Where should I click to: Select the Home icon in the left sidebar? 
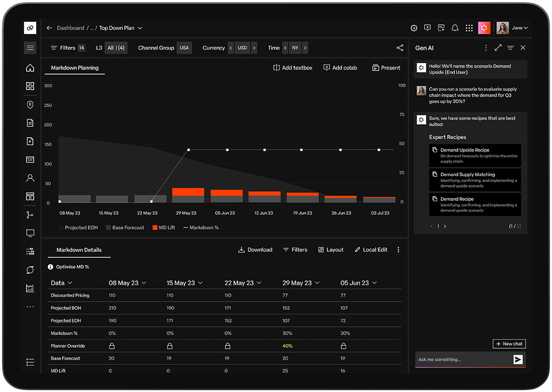30,68
